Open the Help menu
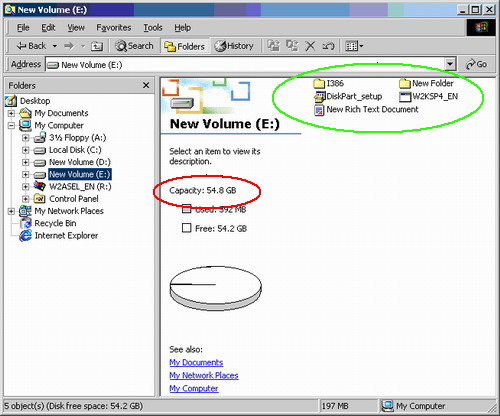 pos(182,28)
